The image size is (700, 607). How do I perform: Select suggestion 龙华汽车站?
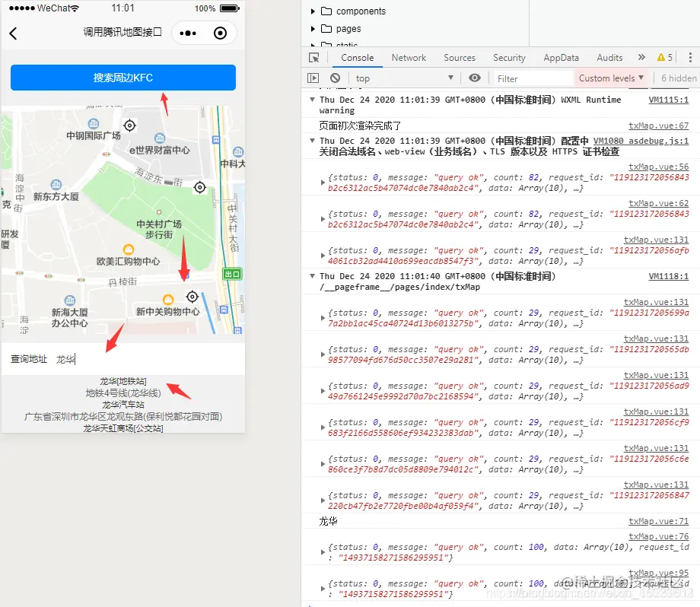123,405
